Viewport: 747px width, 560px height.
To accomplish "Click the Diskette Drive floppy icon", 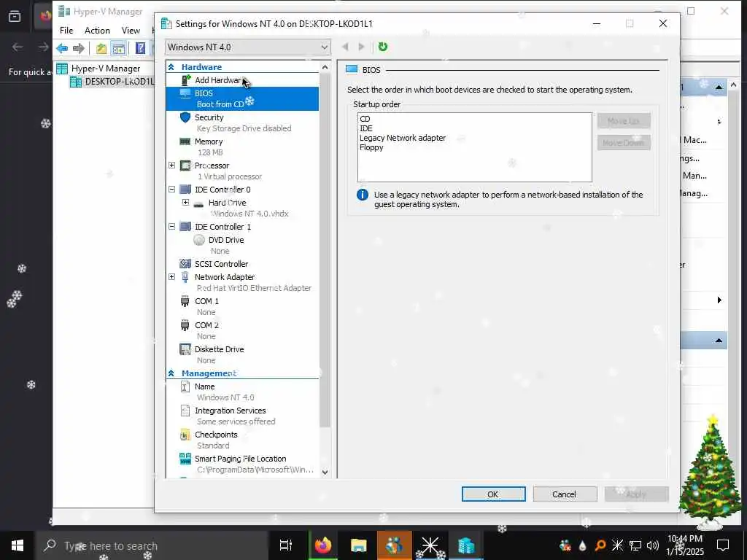I will click(185, 349).
